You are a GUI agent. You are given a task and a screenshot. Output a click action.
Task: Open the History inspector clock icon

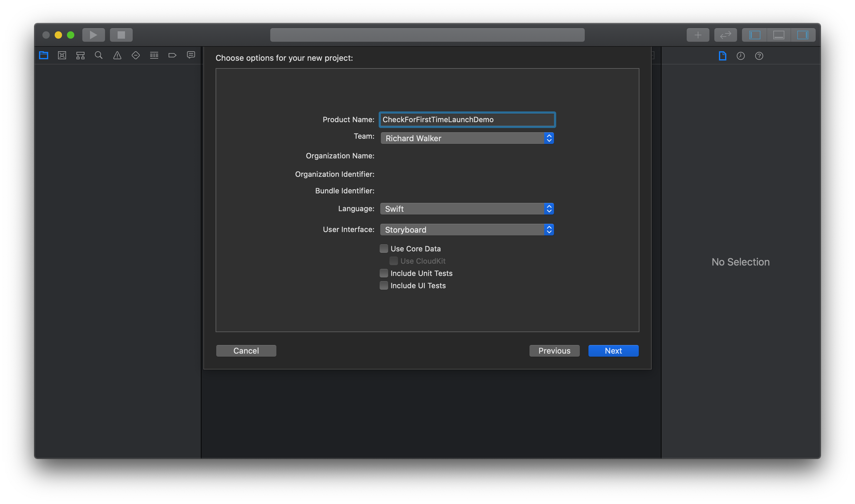(741, 56)
